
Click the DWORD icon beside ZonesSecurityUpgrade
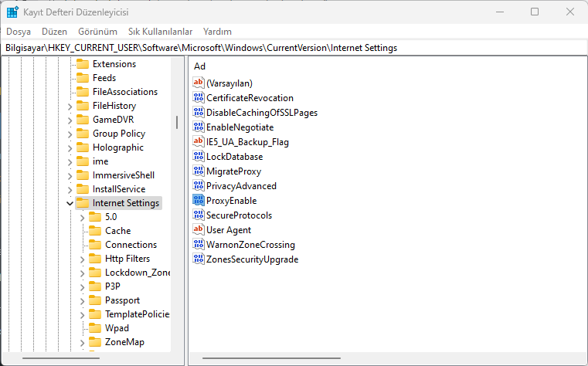coord(199,259)
